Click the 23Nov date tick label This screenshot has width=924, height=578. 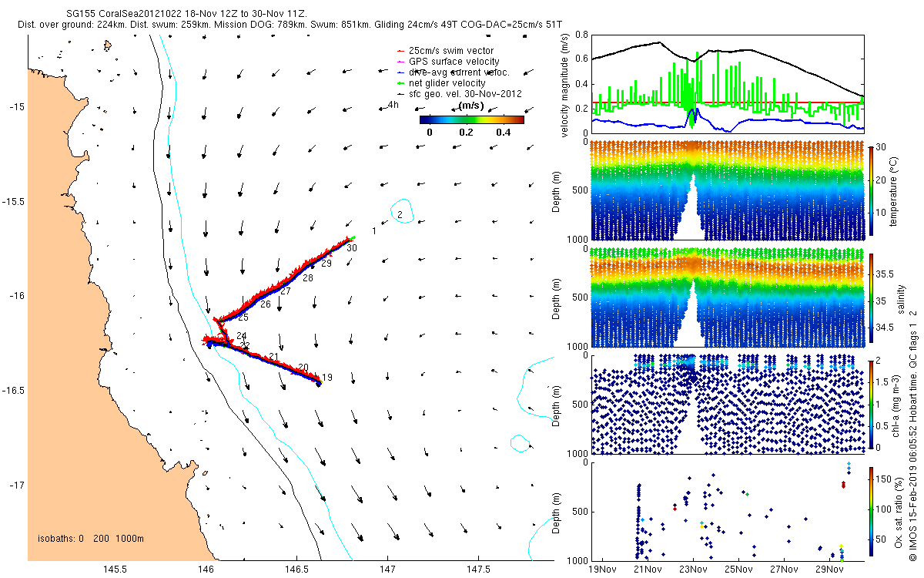(693, 570)
